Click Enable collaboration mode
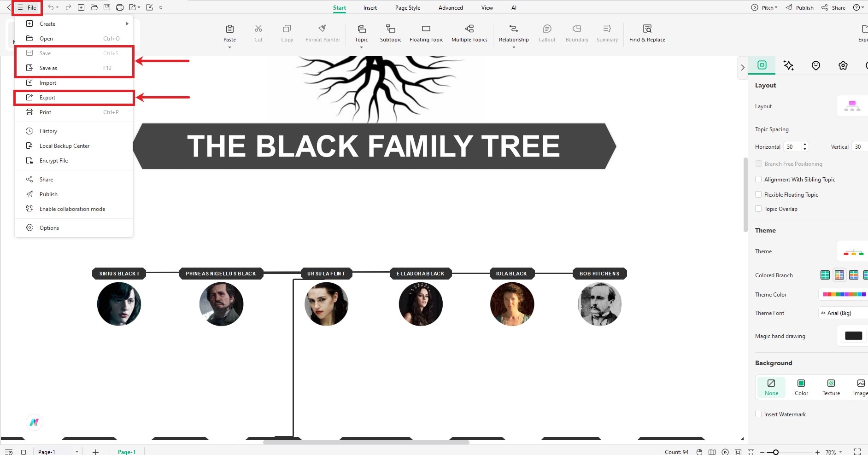868x455 pixels. tap(74, 209)
